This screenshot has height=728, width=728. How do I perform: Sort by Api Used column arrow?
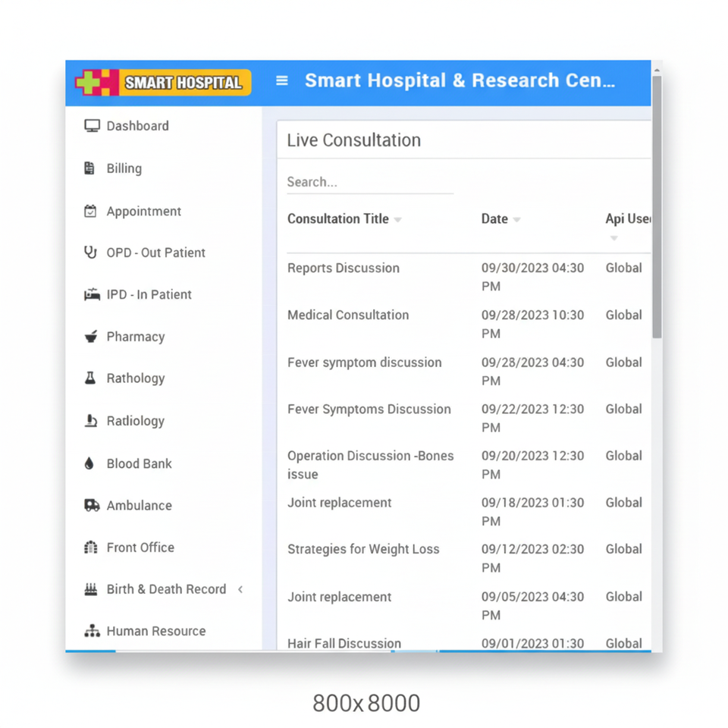point(613,238)
